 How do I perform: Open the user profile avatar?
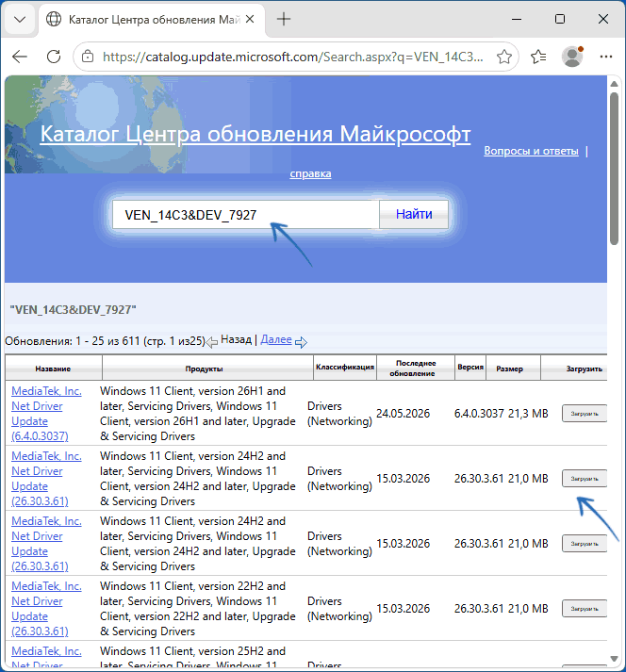pyautogui.click(x=572, y=57)
